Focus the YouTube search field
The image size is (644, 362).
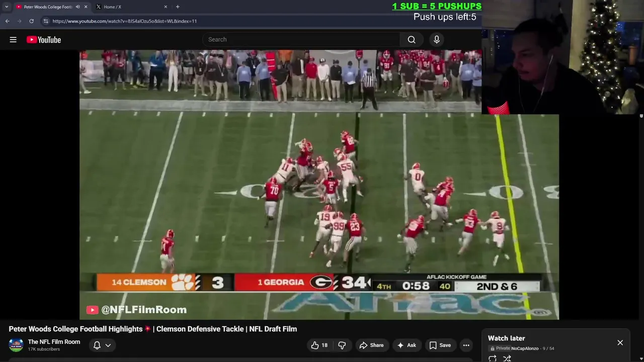click(302, 40)
